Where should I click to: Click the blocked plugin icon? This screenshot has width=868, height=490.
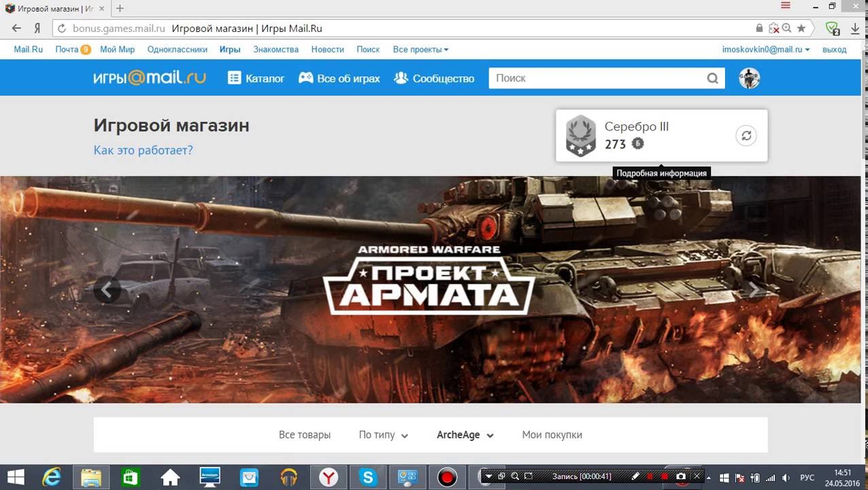(774, 29)
